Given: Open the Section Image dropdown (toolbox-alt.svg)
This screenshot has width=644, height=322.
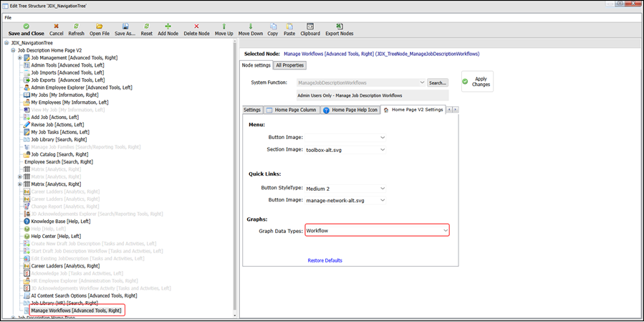Looking at the screenshot, I should coord(383,150).
